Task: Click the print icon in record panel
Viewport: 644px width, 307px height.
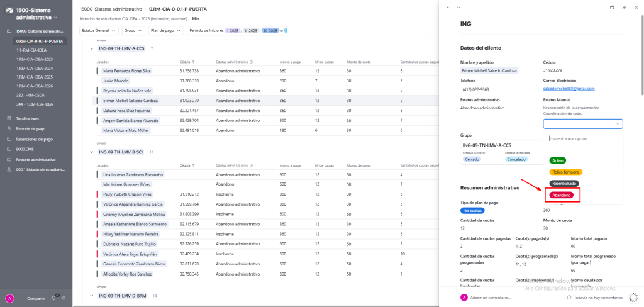Action: click(612, 8)
